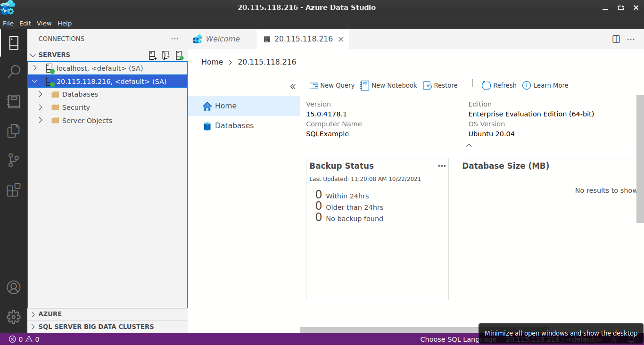The width and height of the screenshot is (644, 345).
Task: Open the Help menu
Action: tap(65, 23)
